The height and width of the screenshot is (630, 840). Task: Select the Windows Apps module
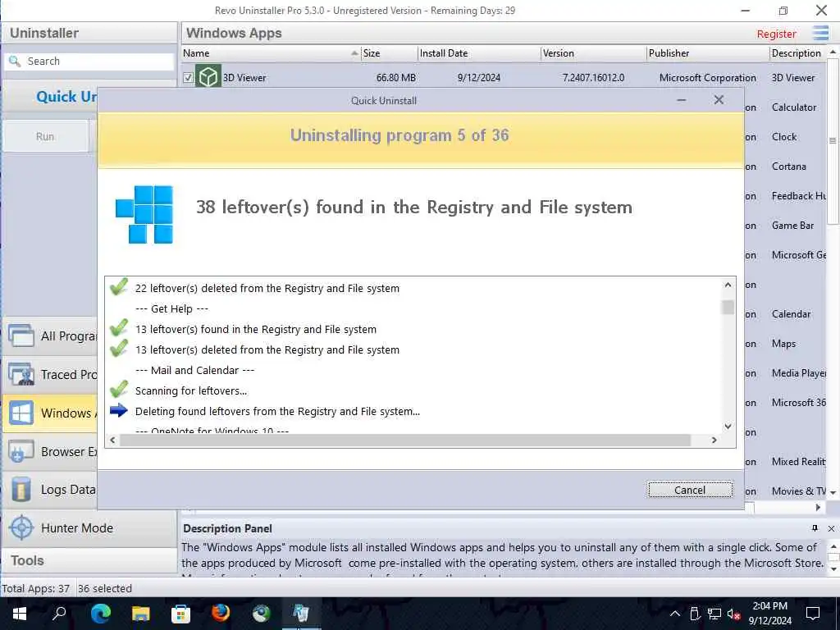tap(50, 413)
